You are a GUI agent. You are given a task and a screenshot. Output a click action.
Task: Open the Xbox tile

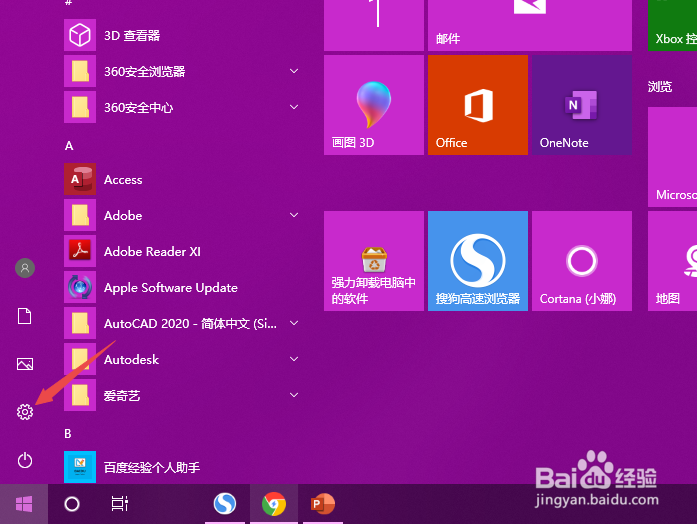click(x=673, y=25)
